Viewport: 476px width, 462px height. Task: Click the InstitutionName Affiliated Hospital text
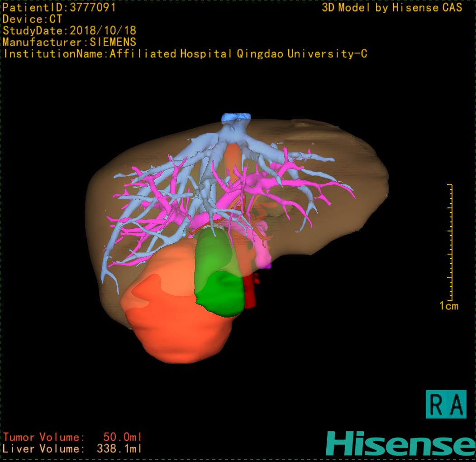click(x=185, y=54)
